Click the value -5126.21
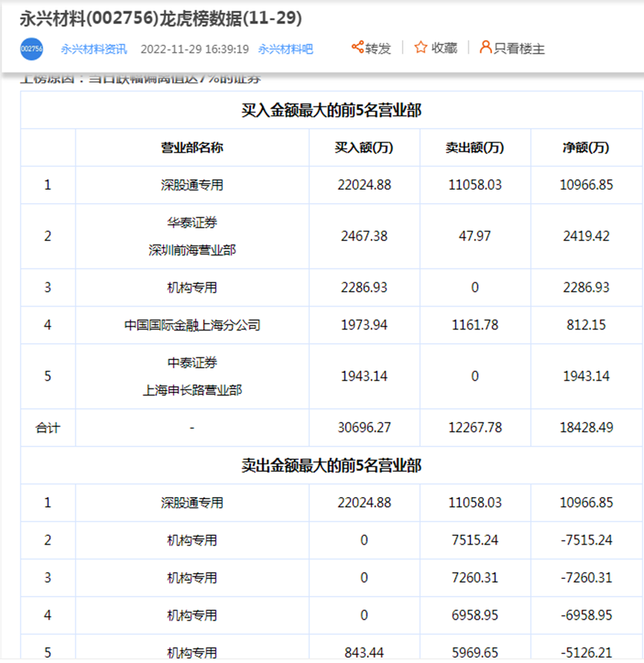Viewport: 644px width, 663px height. (586, 653)
